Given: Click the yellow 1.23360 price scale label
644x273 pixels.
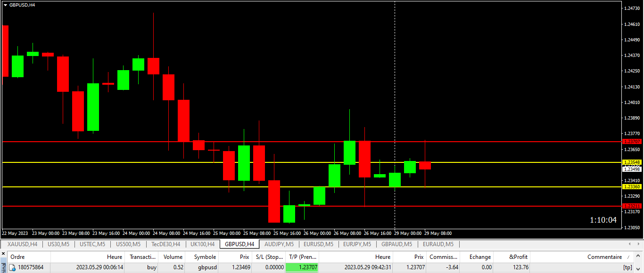Looking at the screenshot, I should [x=632, y=187].
